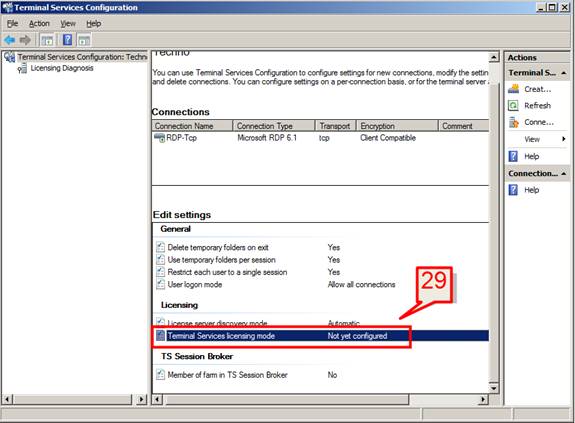Click the Terminal Services licensing mode icon
This screenshot has height=423, width=575.
[x=160, y=335]
